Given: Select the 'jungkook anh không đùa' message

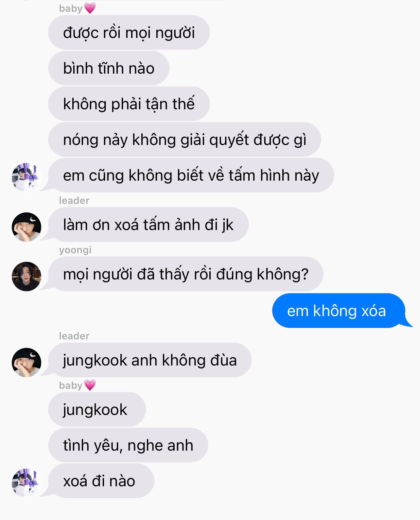Looking at the screenshot, I should [150, 360].
